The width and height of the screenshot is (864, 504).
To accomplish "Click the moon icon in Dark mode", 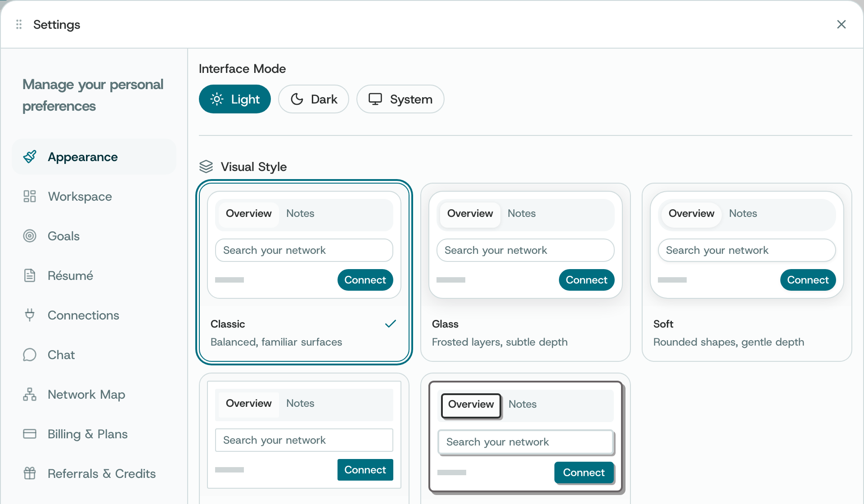I will click(x=297, y=99).
